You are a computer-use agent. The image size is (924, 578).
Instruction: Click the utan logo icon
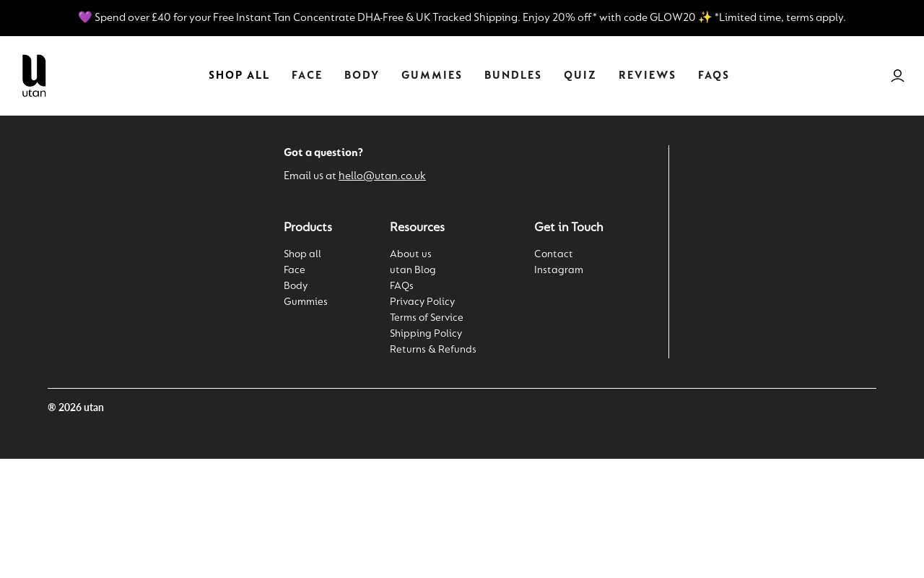33,75
